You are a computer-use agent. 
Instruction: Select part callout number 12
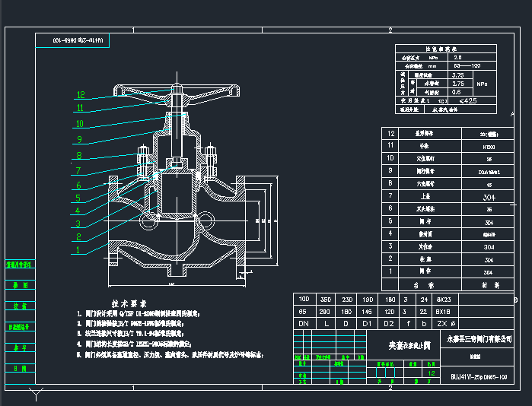click(81, 96)
